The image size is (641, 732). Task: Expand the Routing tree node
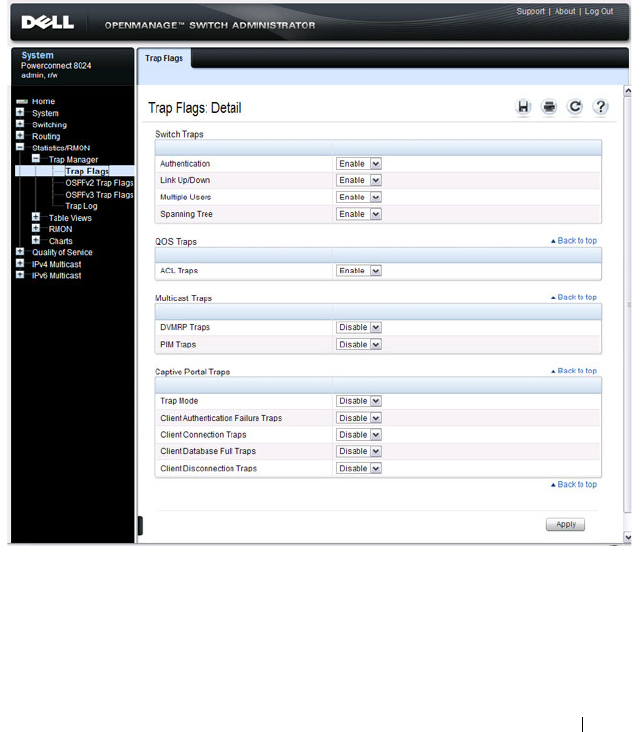tap(20, 136)
